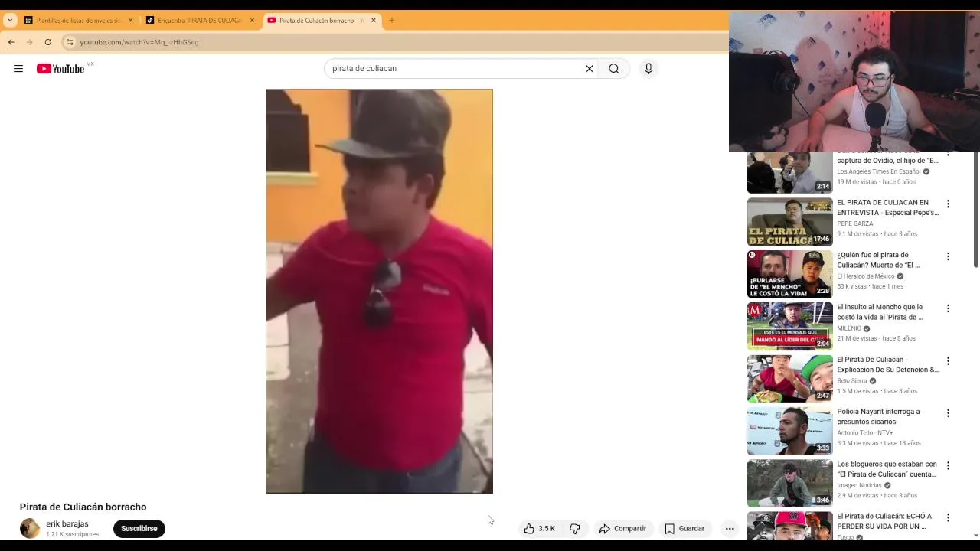Open erik barajas channel avatar
Viewport: 980px width, 551px height.
[30, 529]
